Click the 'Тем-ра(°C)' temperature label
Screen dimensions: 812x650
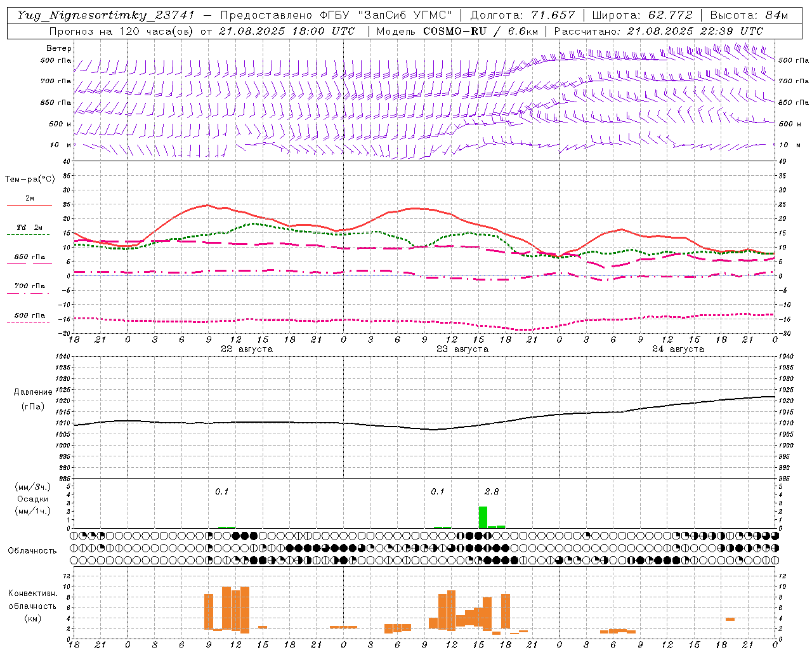click(30, 180)
